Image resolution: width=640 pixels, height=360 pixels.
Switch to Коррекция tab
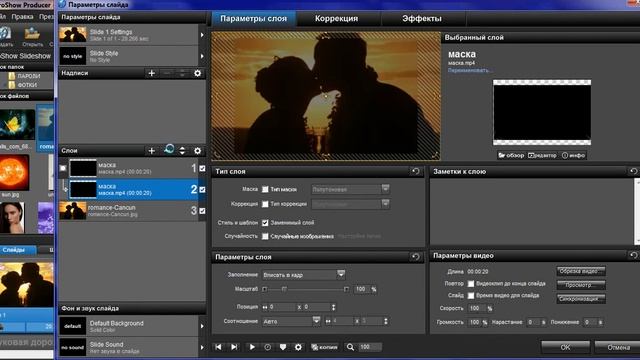click(336, 18)
